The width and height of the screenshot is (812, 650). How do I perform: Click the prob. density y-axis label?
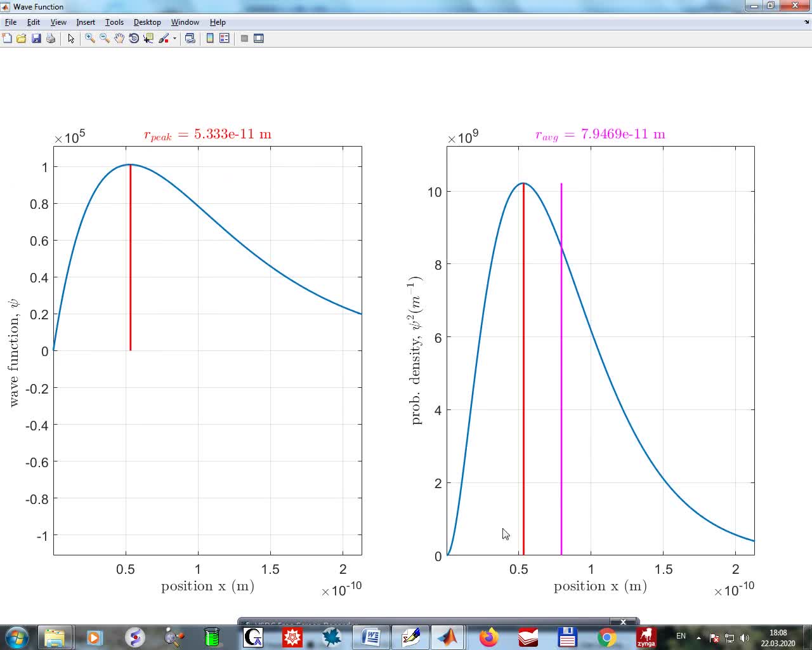(416, 350)
